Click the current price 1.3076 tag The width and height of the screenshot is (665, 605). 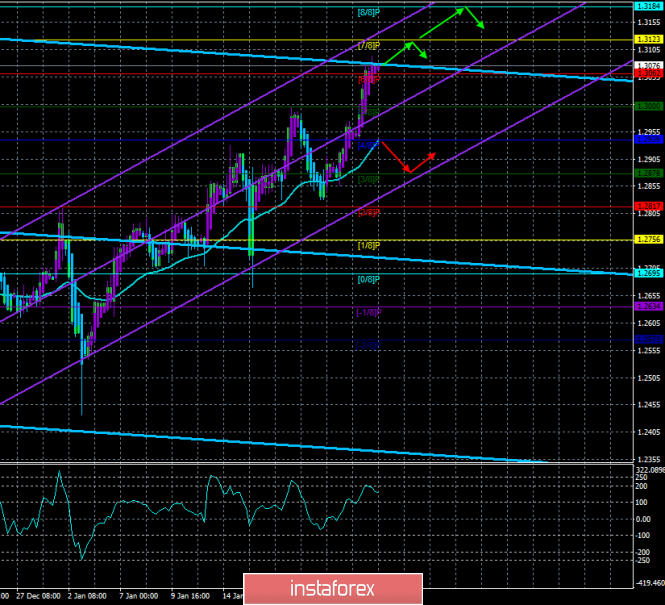pos(647,66)
